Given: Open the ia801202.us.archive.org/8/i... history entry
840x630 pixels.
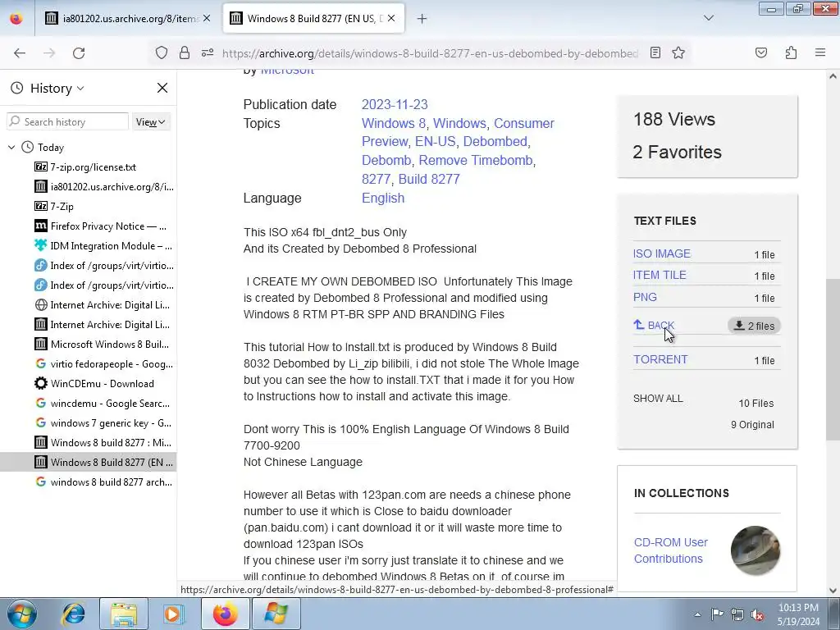Looking at the screenshot, I should [104, 187].
